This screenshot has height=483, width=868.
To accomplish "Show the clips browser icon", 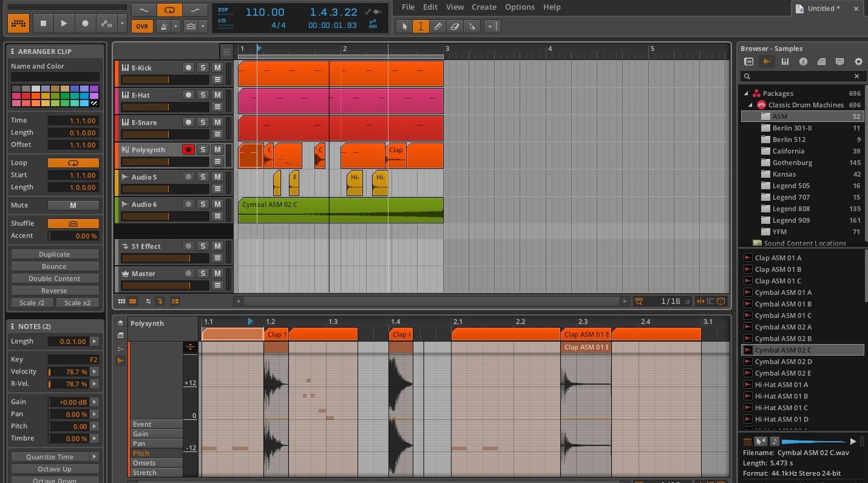I will click(821, 61).
